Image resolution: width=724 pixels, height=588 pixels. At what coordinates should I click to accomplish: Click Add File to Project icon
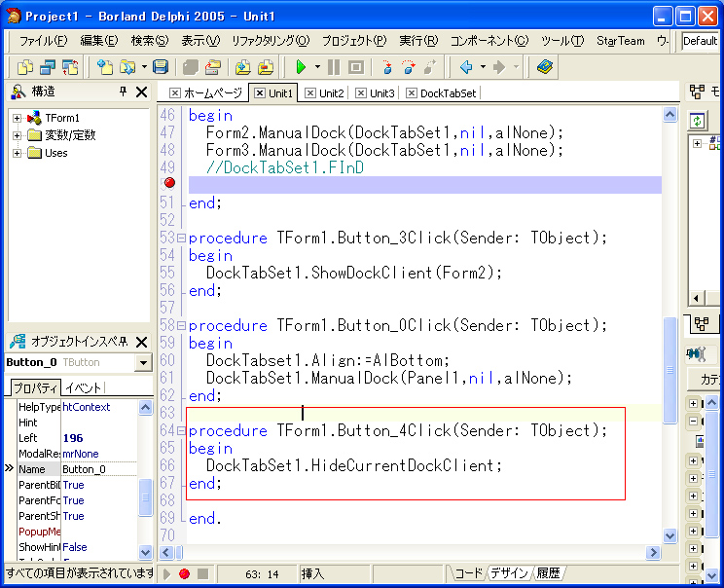click(243, 67)
